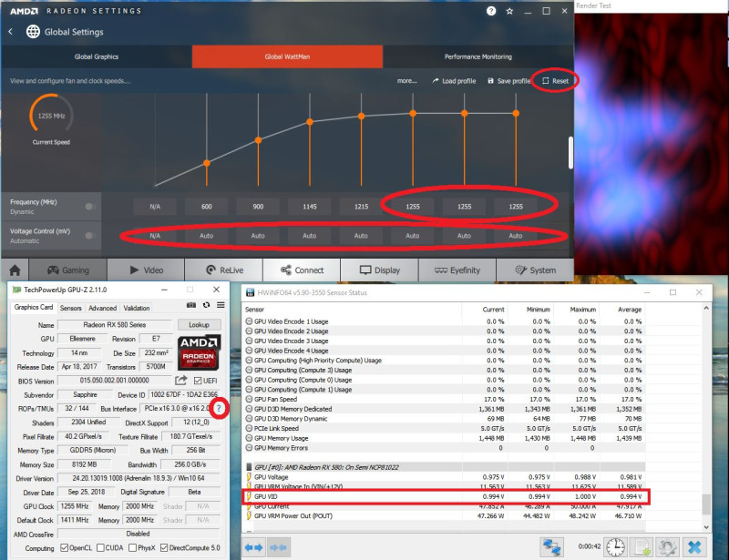
Task: Click the AMD Radeon Graphics logo
Action: (199, 352)
